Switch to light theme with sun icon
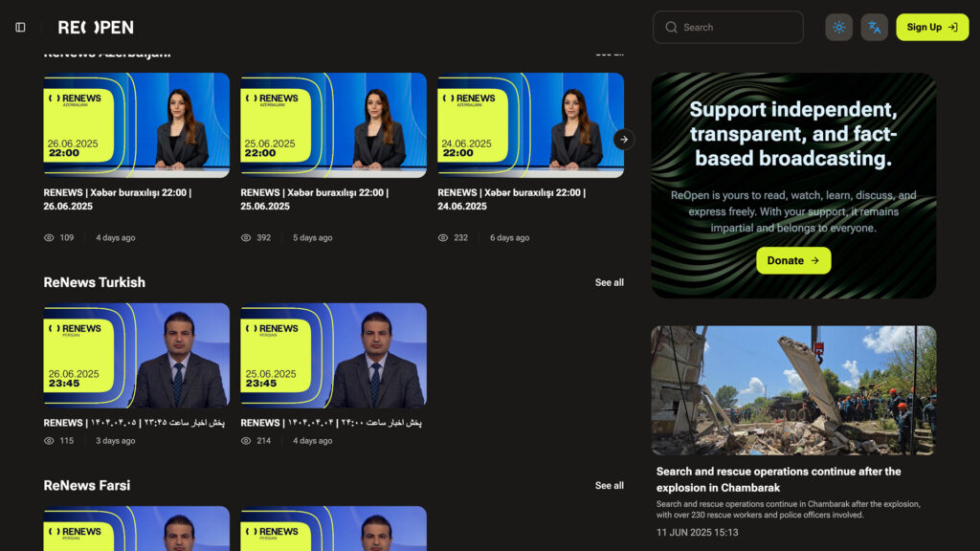This screenshot has height=551, width=980. (x=838, y=28)
